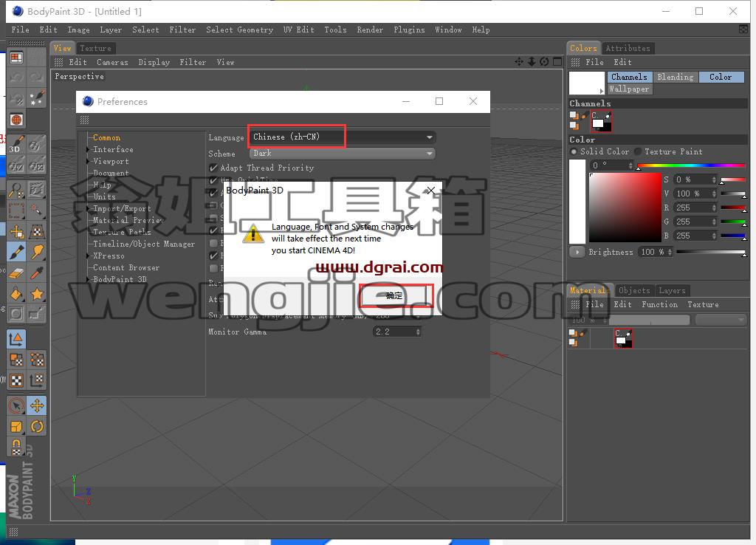Click the Blending button in Colors panel

pyautogui.click(x=675, y=77)
